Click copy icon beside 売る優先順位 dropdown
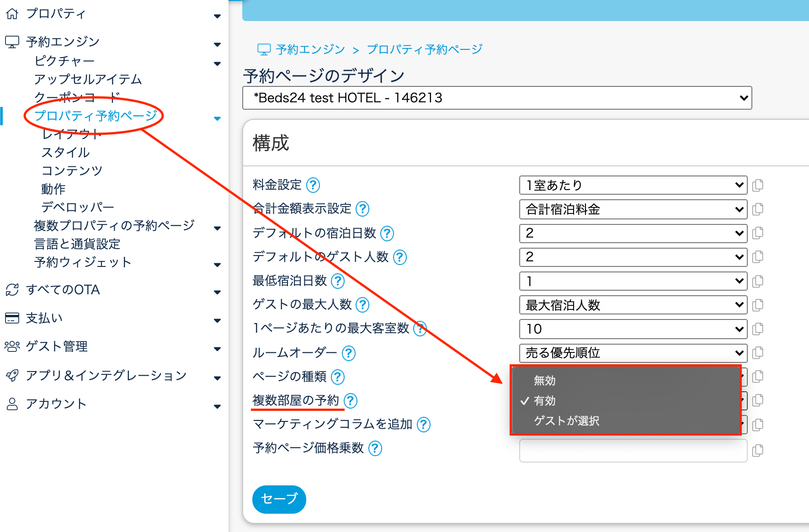 (757, 352)
